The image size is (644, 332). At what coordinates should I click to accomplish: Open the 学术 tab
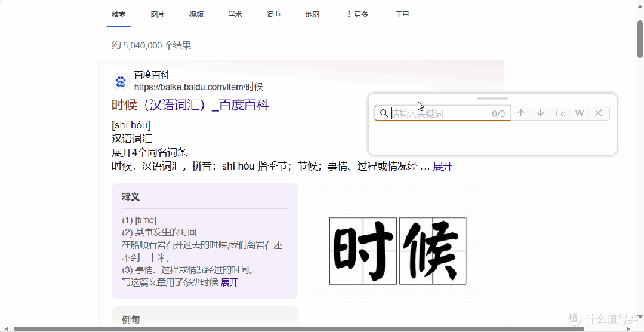click(235, 14)
